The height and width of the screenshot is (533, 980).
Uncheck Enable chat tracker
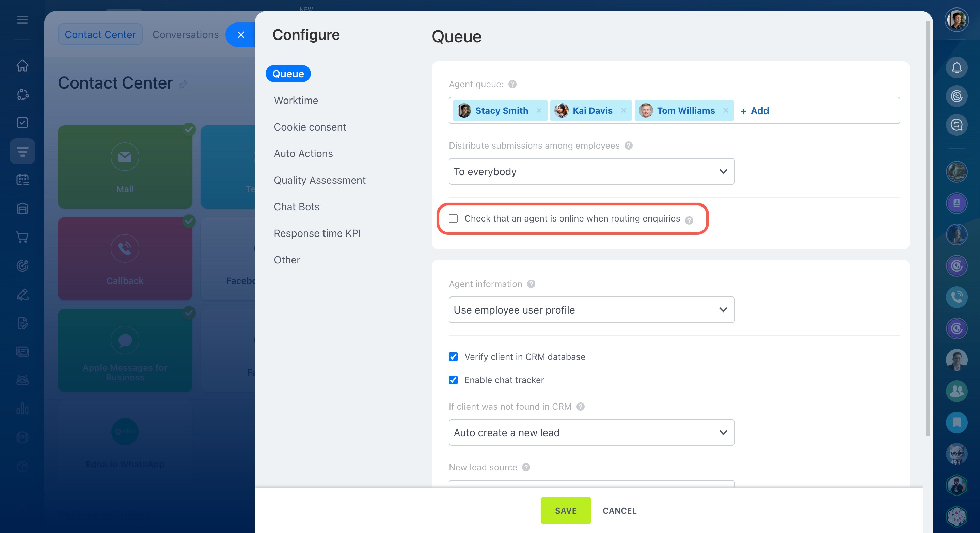pyautogui.click(x=453, y=380)
